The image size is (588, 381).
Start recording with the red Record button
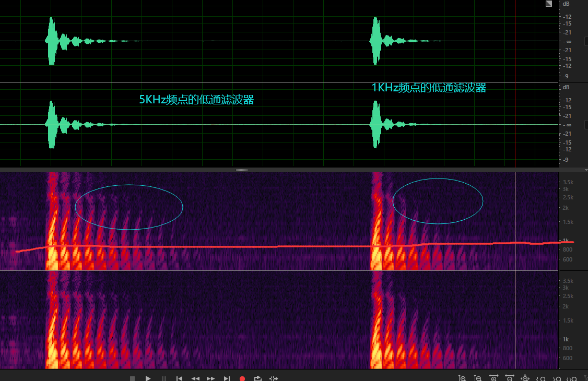pos(242,379)
